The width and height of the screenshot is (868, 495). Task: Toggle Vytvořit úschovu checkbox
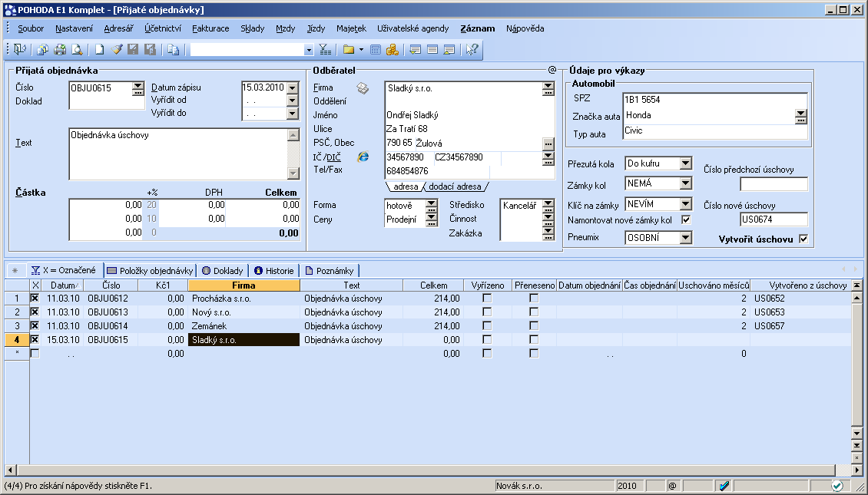click(803, 239)
